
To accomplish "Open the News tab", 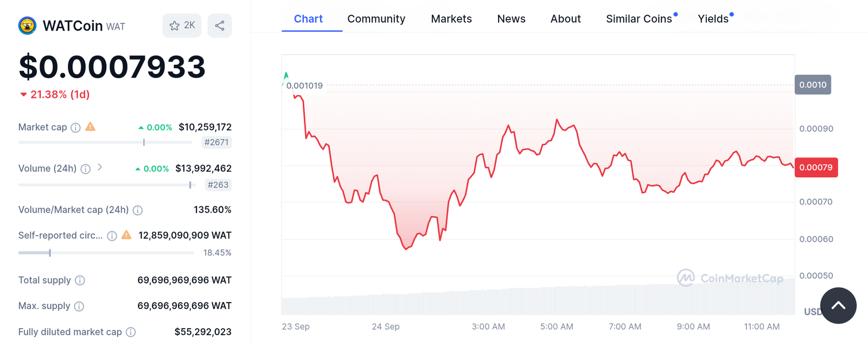I will click(x=511, y=19).
